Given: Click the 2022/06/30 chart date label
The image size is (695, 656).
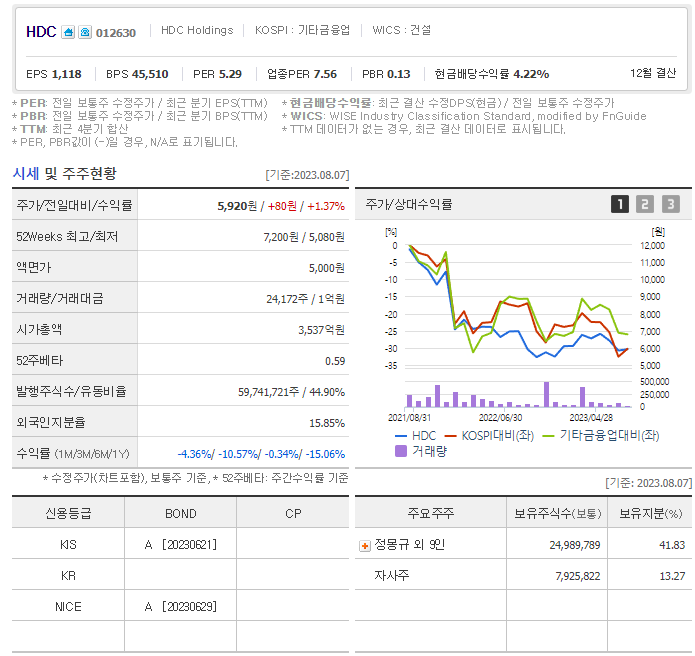Looking at the screenshot, I should [500, 418].
